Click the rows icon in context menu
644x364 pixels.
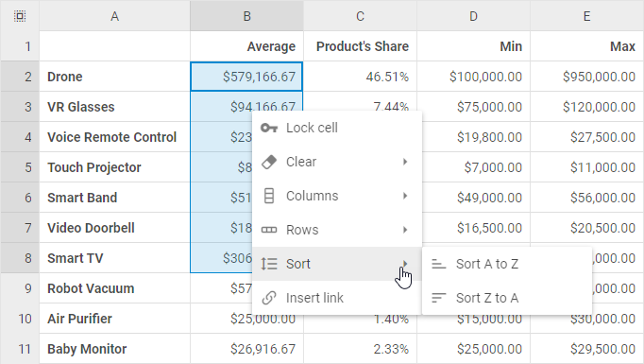pyautogui.click(x=269, y=230)
